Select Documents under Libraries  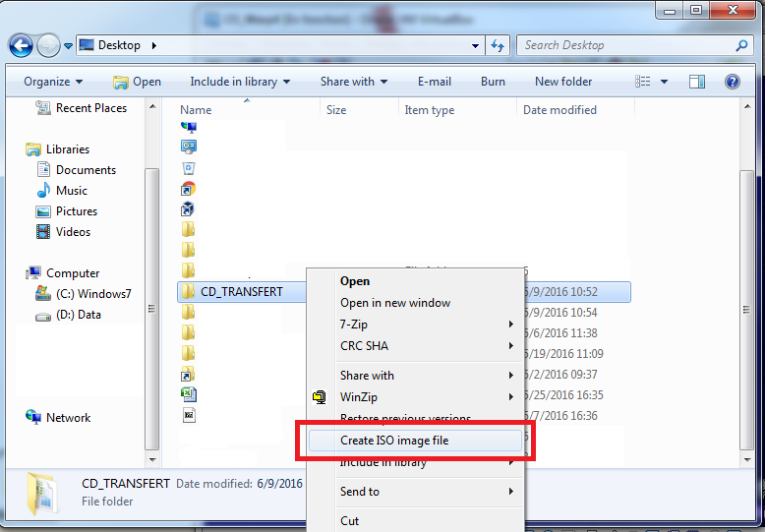pyautogui.click(x=86, y=170)
